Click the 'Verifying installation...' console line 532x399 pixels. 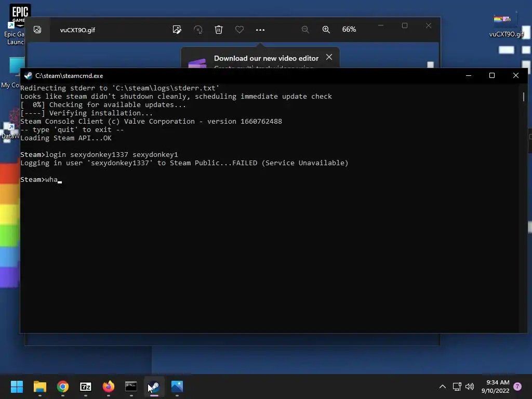pyautogui.click(x=87, y=113)
